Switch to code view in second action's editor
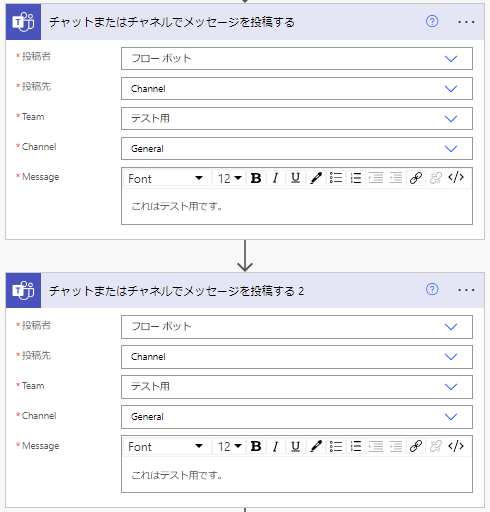This screenshot has height=512, width=490. pos(456,446)
